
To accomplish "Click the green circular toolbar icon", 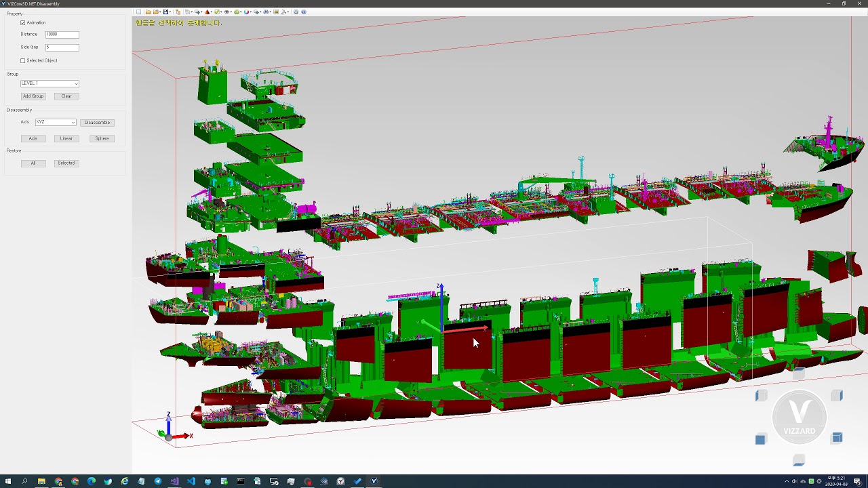I will click(x=237, y=12).
